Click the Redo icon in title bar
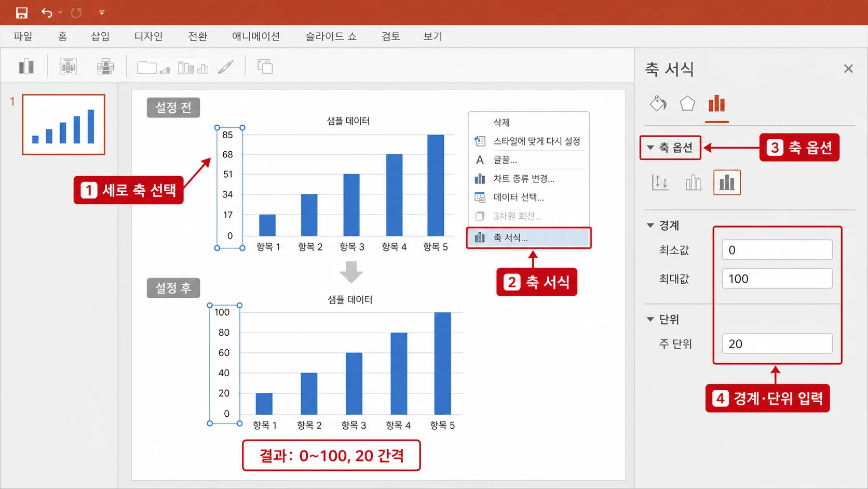The image size is (868, 489). tap(76, 12)
